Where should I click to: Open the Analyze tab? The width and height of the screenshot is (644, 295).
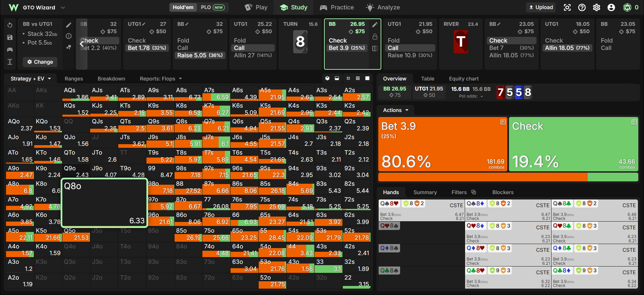[383, 7]
